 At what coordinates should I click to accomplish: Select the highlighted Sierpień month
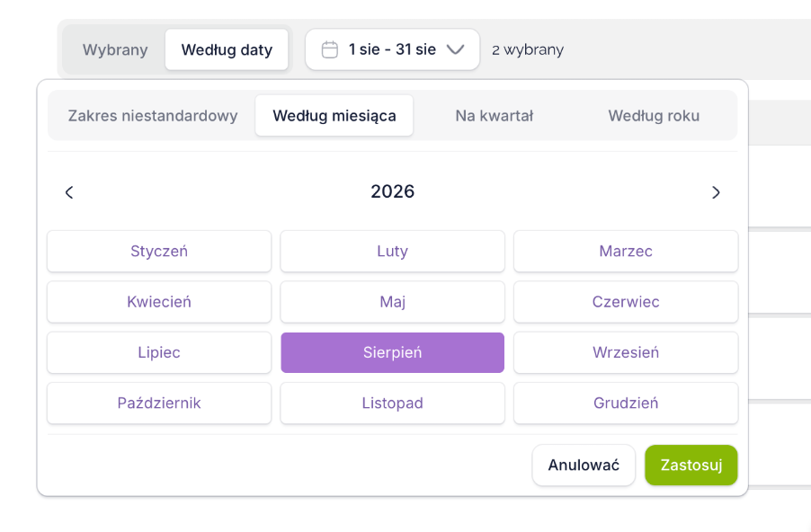click(x=393, y=352)
